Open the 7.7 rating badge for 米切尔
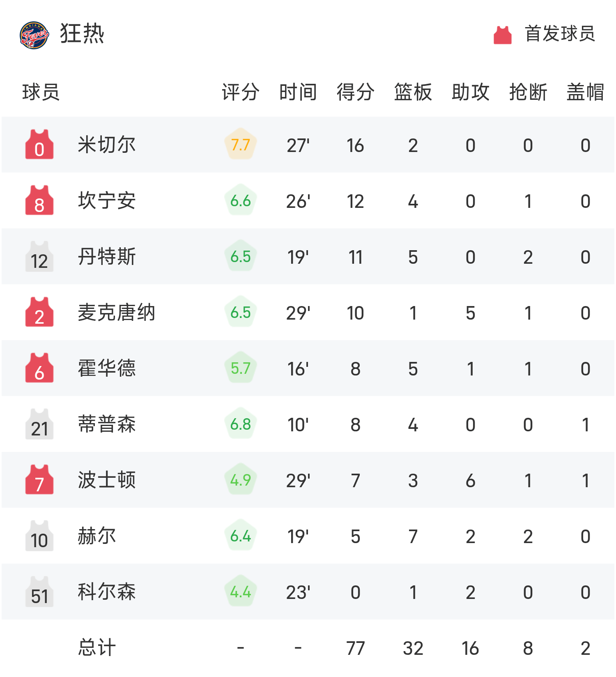This screenshot has height=677, width=616. pos(241,145)
